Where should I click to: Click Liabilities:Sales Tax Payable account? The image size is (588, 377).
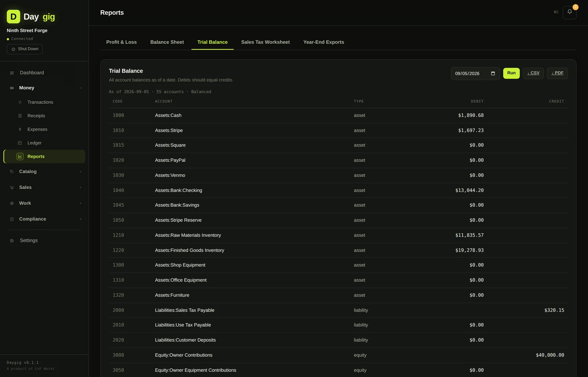tap(185, 310)
